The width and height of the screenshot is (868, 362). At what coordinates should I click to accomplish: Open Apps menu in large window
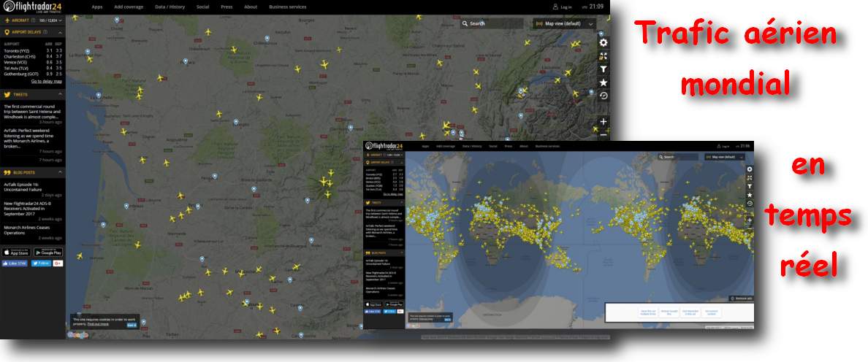tap(97, 7)
